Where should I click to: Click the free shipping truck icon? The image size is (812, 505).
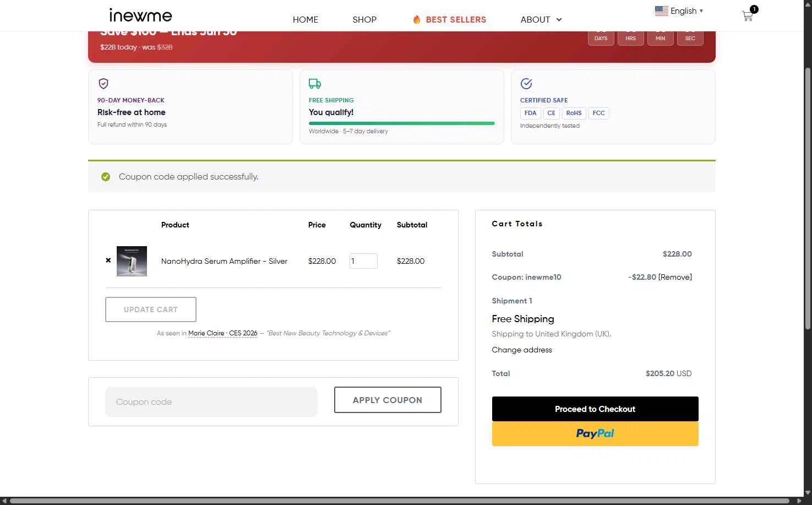[x=315, y=84]
